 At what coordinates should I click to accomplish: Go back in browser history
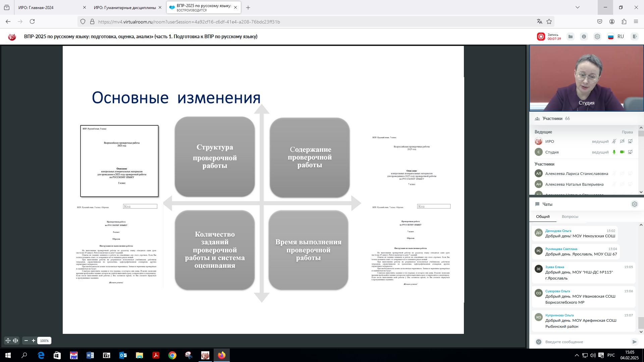[x=8, y=21]
